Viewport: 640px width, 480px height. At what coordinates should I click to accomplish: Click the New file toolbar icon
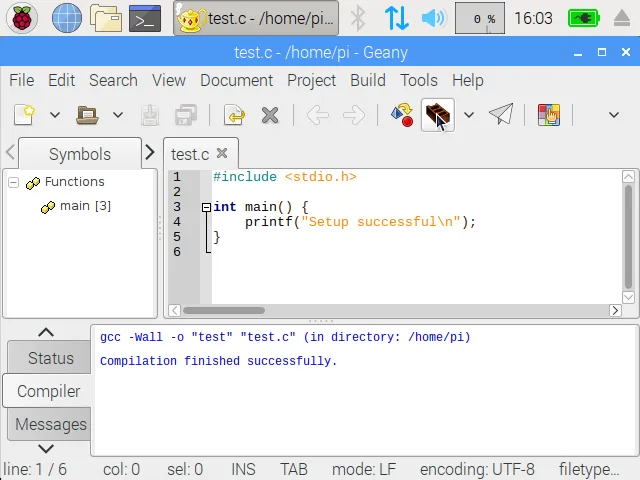pyautogui.click(x=24, y=115)
